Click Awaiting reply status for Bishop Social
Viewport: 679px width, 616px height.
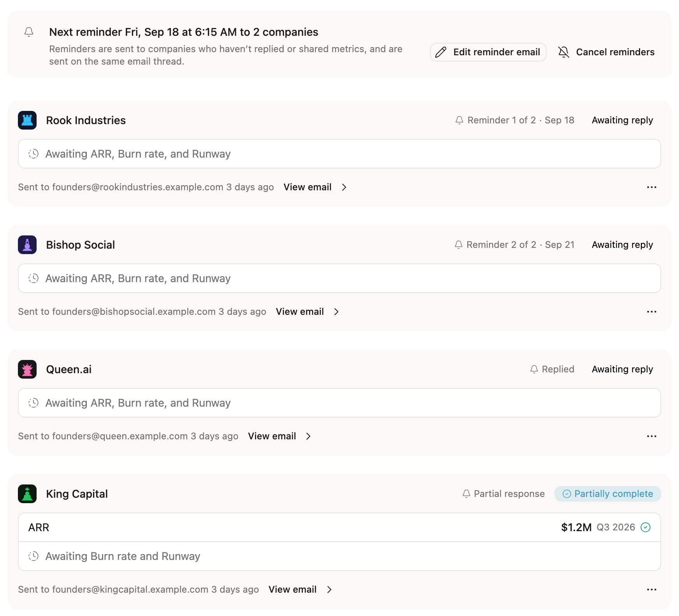622,245
